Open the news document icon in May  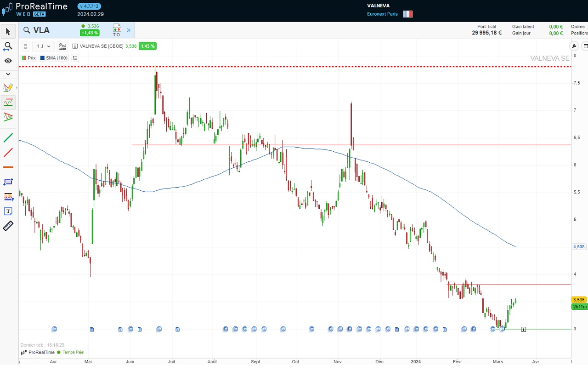[x=92, y=329]
